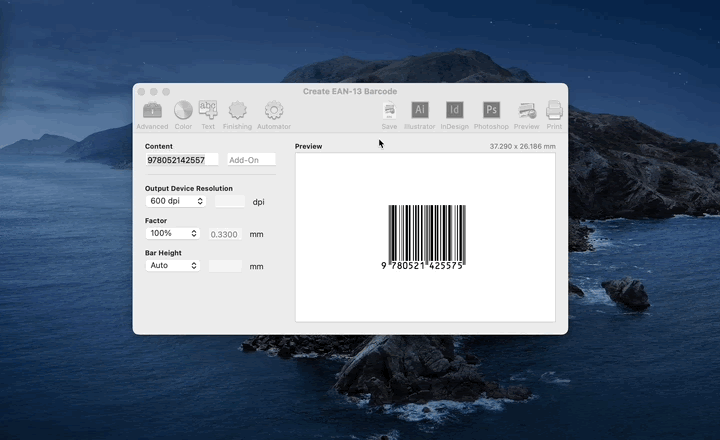This screenshot has width=720, height=440.
Task: Print the barcode
Action: pyautogui.click(x=554, y=115)
